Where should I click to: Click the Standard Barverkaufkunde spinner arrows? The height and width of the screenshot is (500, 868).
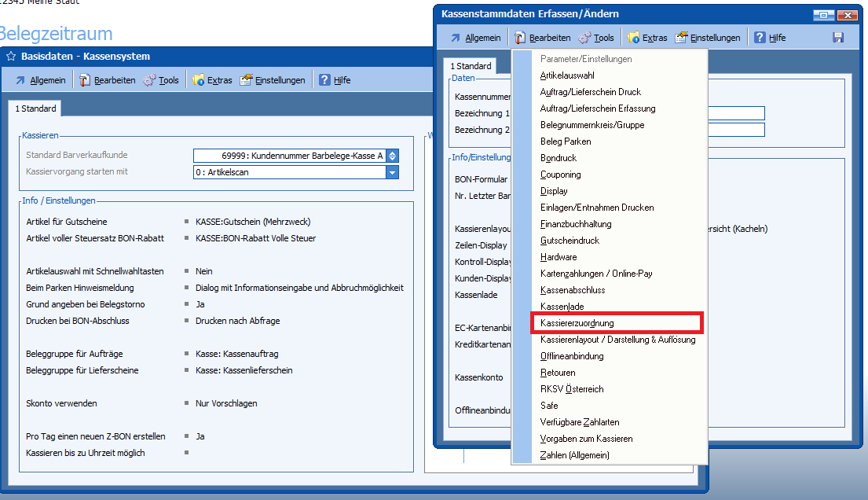[393, 156]
